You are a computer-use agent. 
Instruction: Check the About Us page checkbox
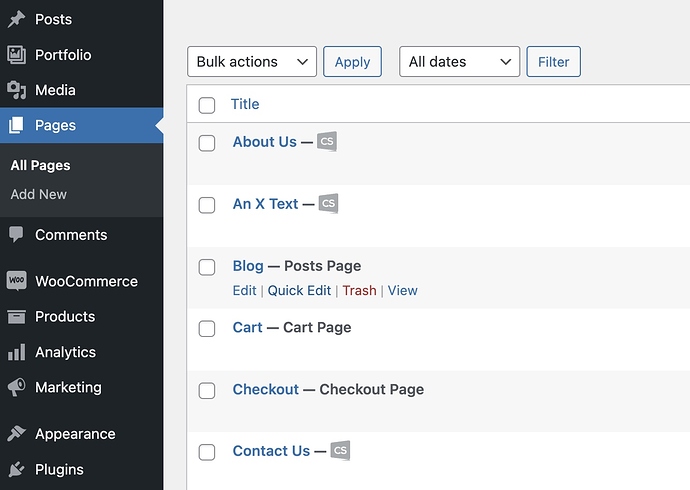(x=207, y=143)
